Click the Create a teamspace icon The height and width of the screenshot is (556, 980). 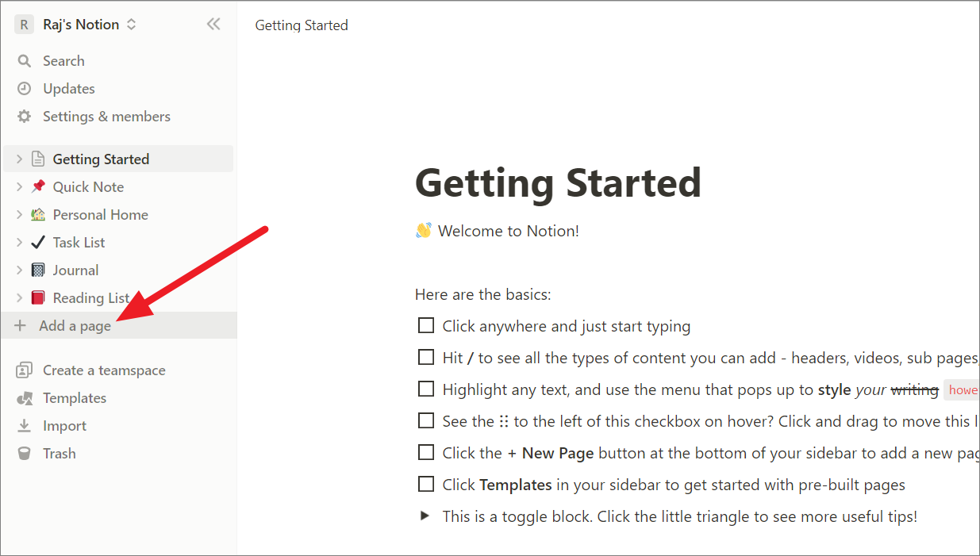coord(25,370)
